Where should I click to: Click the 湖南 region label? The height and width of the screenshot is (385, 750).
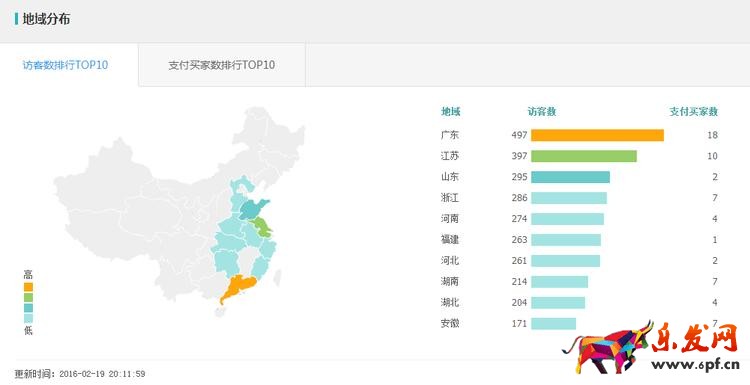(450, 281)
